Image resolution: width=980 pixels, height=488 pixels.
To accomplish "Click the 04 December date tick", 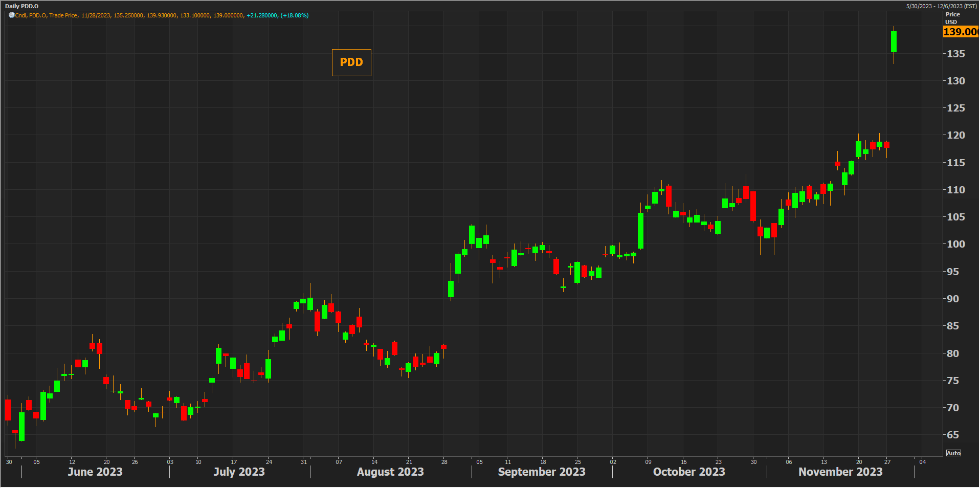I will pyautogui.click(x=922, y=462).
